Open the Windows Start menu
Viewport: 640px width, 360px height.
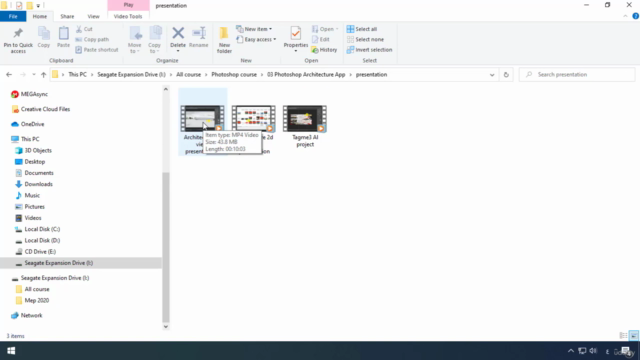11,351
